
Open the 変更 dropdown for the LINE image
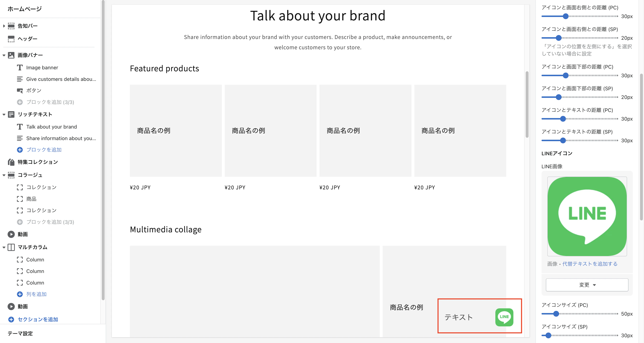587,285
